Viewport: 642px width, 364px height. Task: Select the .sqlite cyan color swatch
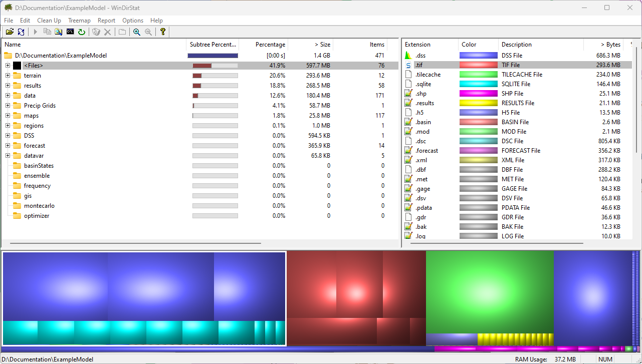(478, 84)
